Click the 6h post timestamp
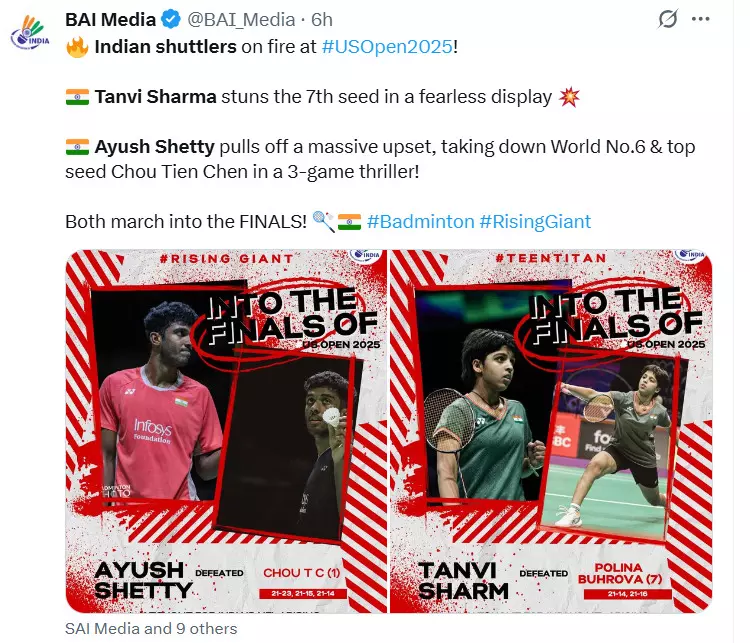This screenshot has width=750, height=643. point(322,20)
